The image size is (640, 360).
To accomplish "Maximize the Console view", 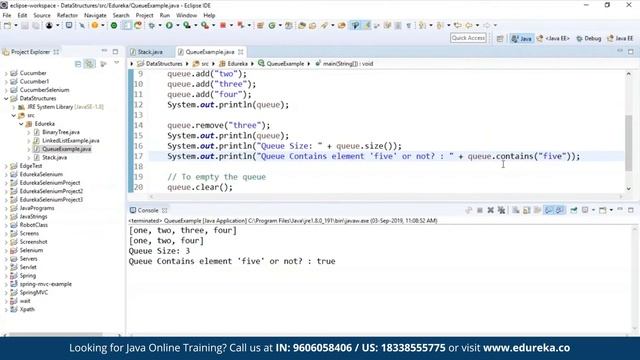I will point(631,210).
